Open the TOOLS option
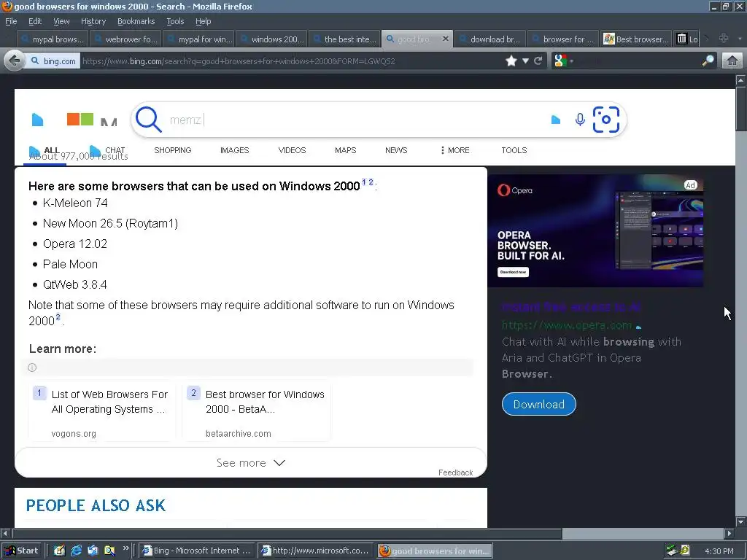This screenshot has height=560, width=747. [514, 150]
